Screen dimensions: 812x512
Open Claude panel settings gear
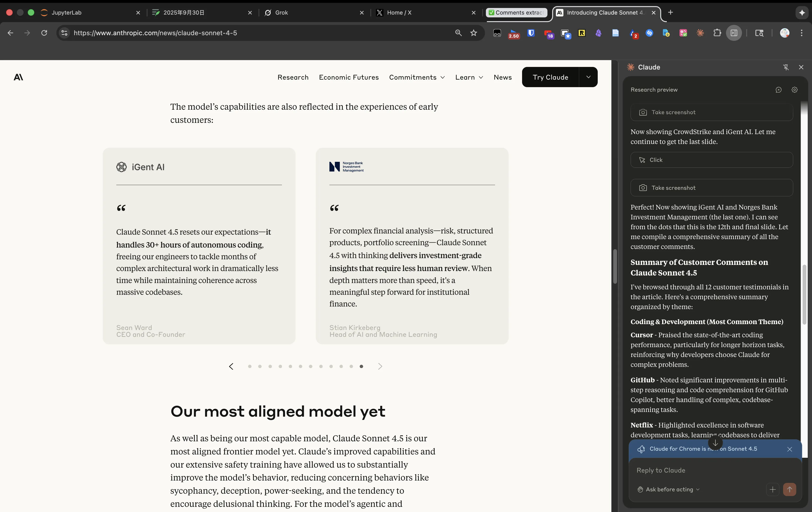tap(794, 90)
